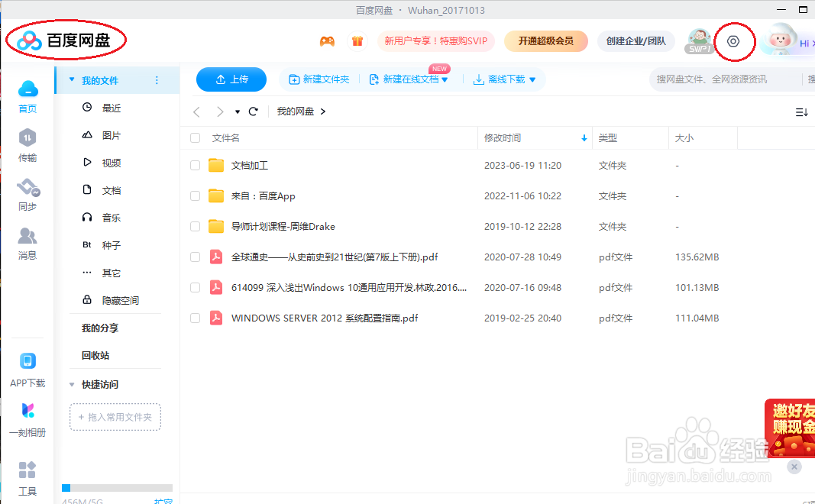This screenshot has width=815, height=504.
Task: Sort by 修改时间 column arrow
Action: click(x=584, y=137)
